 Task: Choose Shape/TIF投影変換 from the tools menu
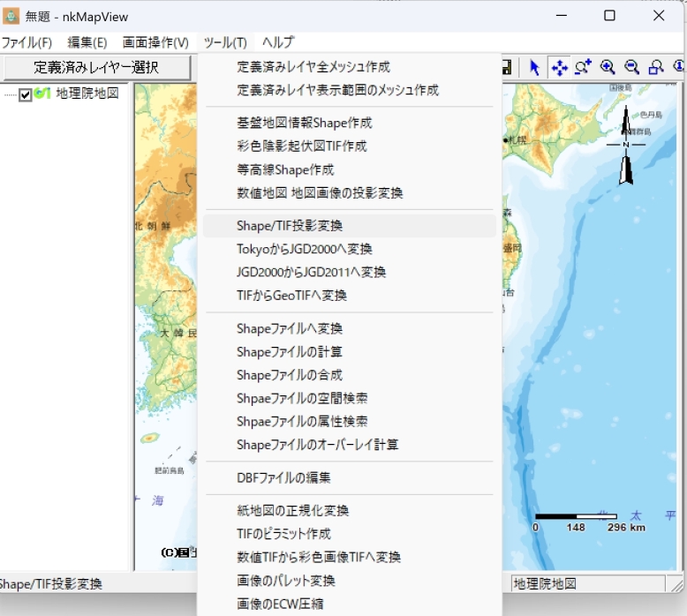290,226
